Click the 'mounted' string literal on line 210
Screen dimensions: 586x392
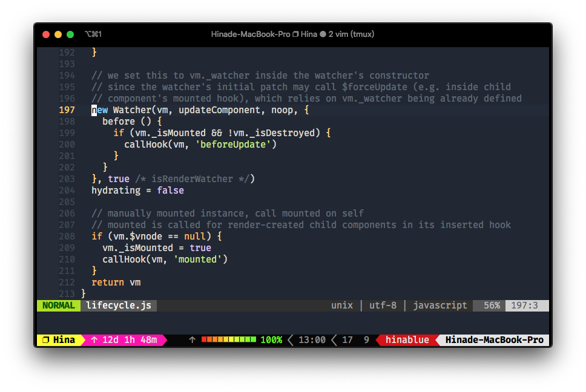198,260
